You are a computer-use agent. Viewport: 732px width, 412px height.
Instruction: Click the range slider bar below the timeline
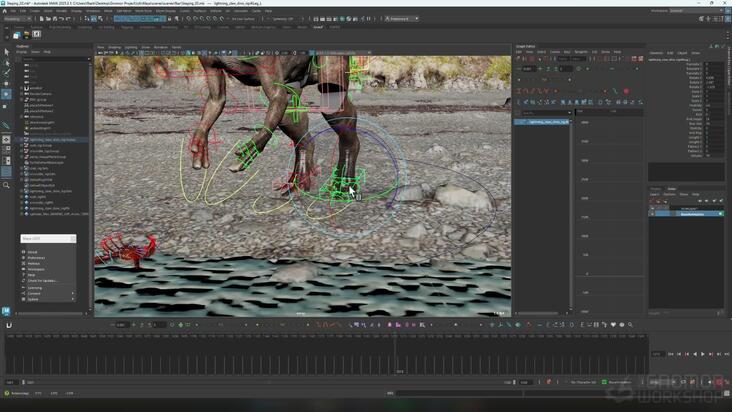[270, 382]
